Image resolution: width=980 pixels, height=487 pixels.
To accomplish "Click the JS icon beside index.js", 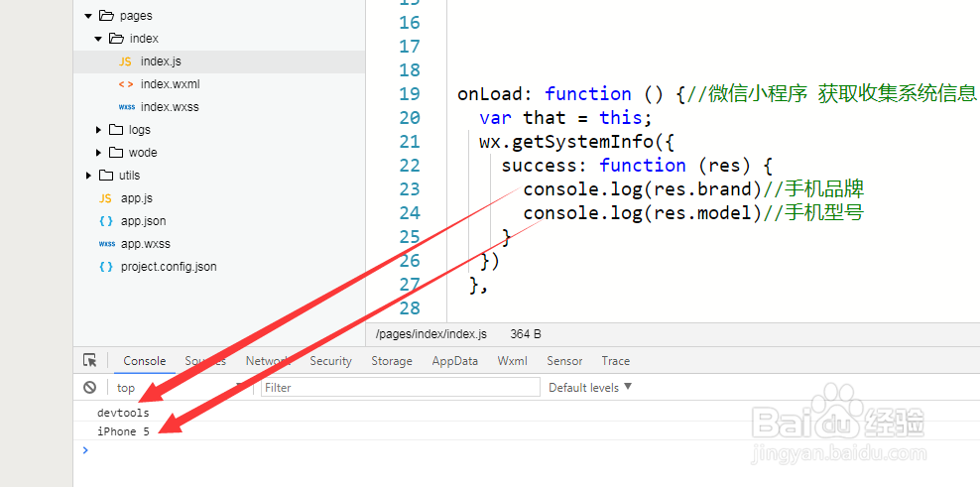I will click(125, 61).
